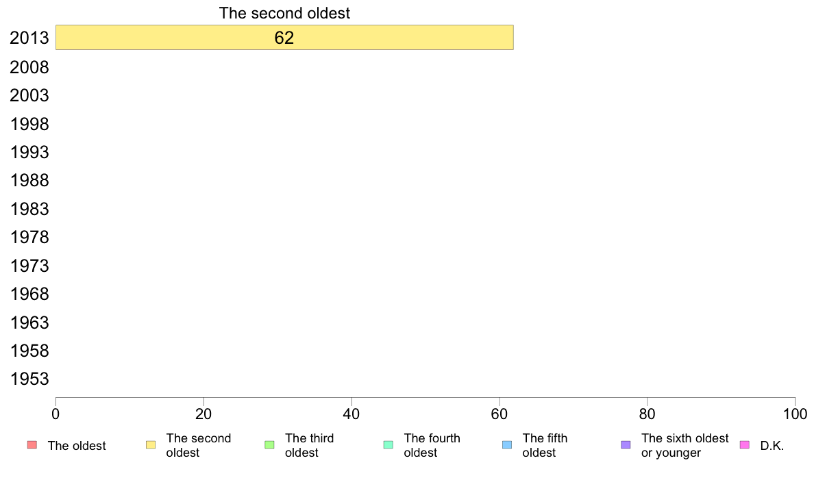Select the yellow 'The second oldest' legend swatch

click(151, 445)
